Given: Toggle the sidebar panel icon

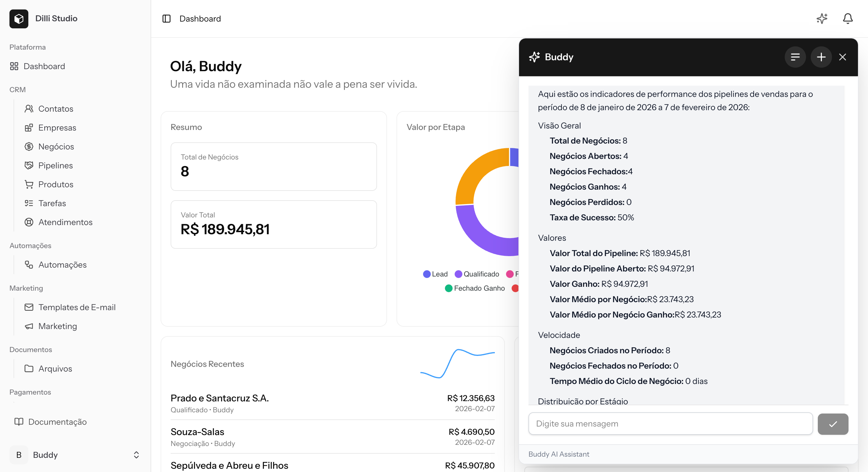Looking at the screenshot, I should click(167, 19).
